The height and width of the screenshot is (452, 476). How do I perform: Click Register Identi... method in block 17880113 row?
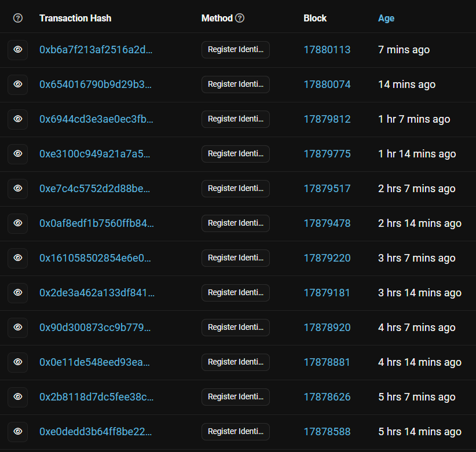(x=236, y=50)
